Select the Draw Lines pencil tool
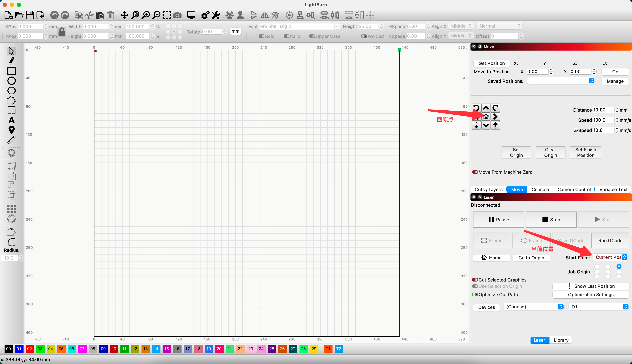632x364 pixels. (x=11, y=61)
